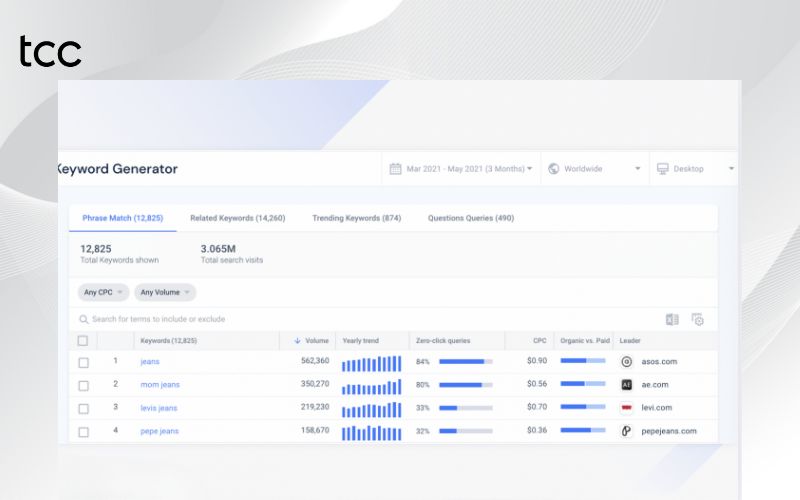Click the levi.com leader favicon
The height and width of the screenshot is (500, 800).
pos(627,408)
